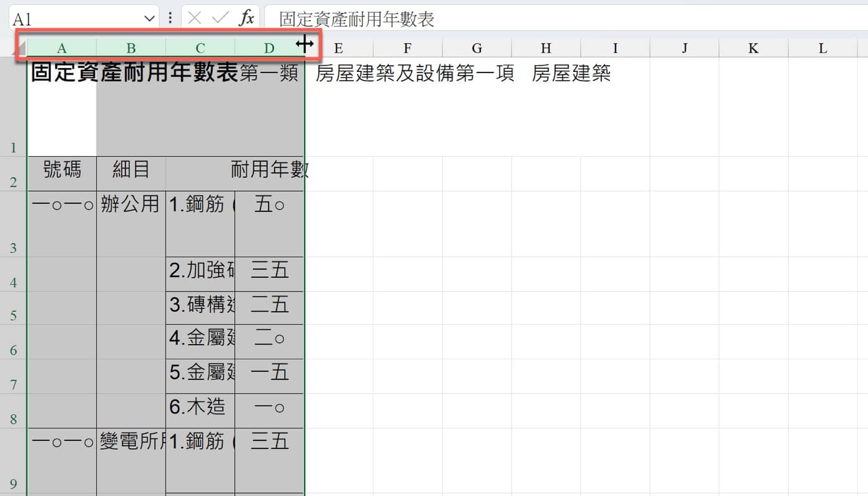Select column F header
Viewport: 868px width, 496px height.
pyautogui.click(x=407, y=48)
